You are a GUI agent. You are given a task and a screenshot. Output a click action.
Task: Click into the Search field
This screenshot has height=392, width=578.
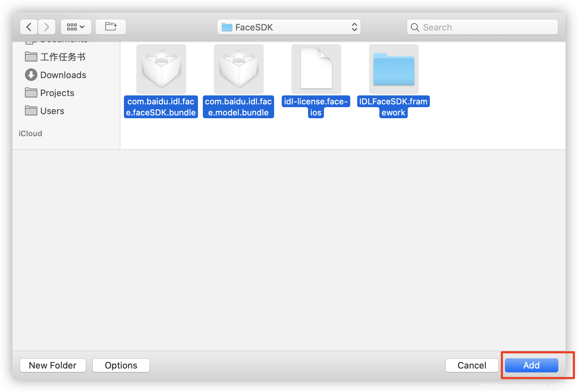(x=482, y=27)
